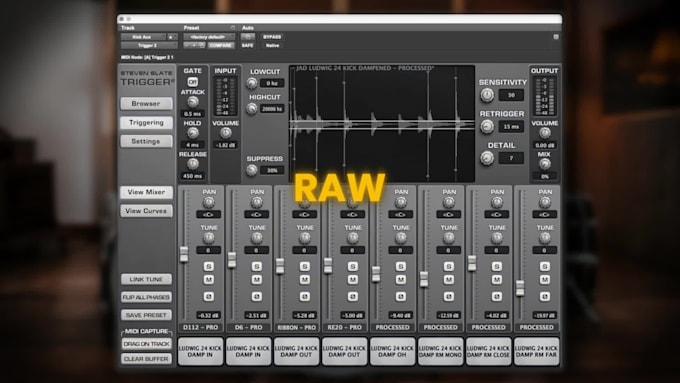This screenshot has width=680, height=383.
Task: Flip phase on the DAMP RM MONO channel
Action: [x=449, y=297]
